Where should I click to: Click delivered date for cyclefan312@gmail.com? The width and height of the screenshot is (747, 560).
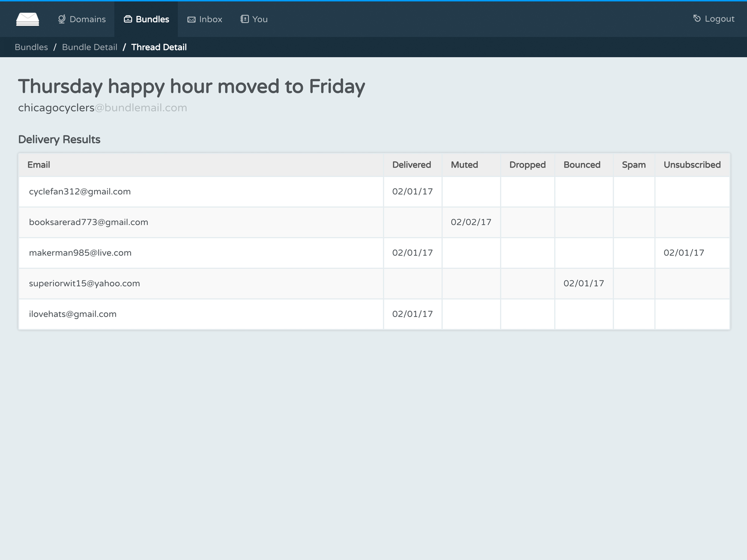(x=412, y=192)
